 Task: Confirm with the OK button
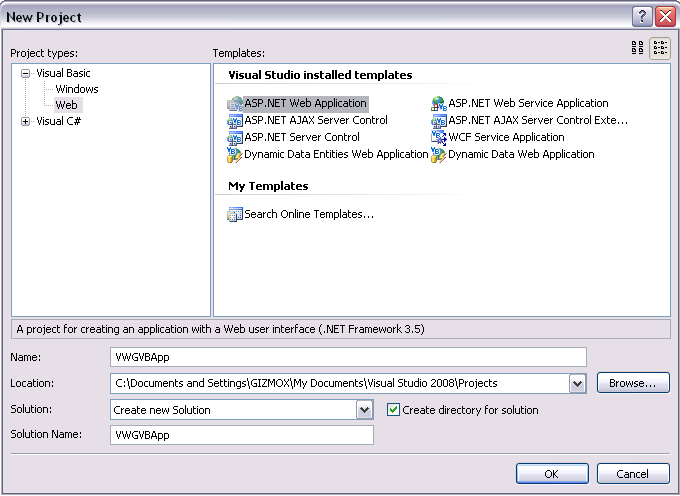pos(552,474)
